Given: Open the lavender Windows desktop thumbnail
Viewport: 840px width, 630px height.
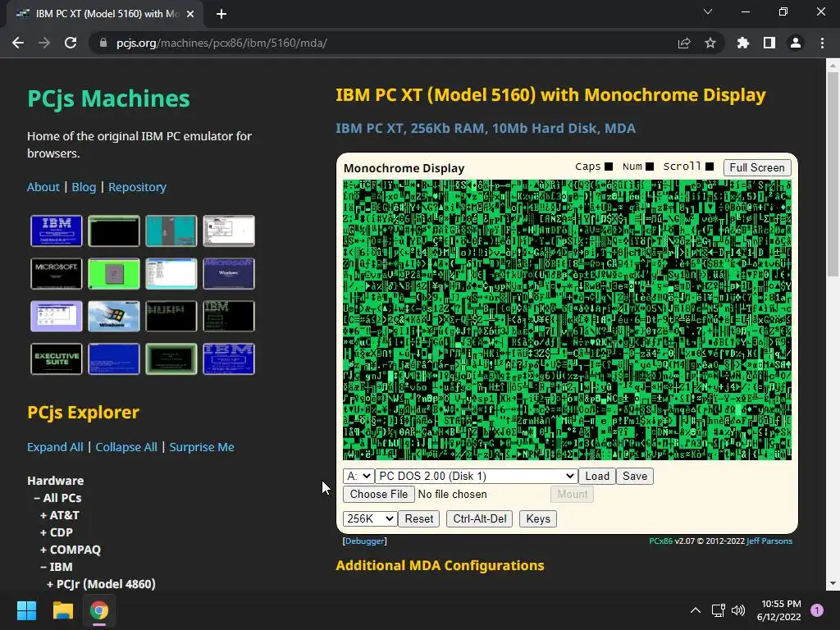Looking at the screenshot, I should point(57,316).
